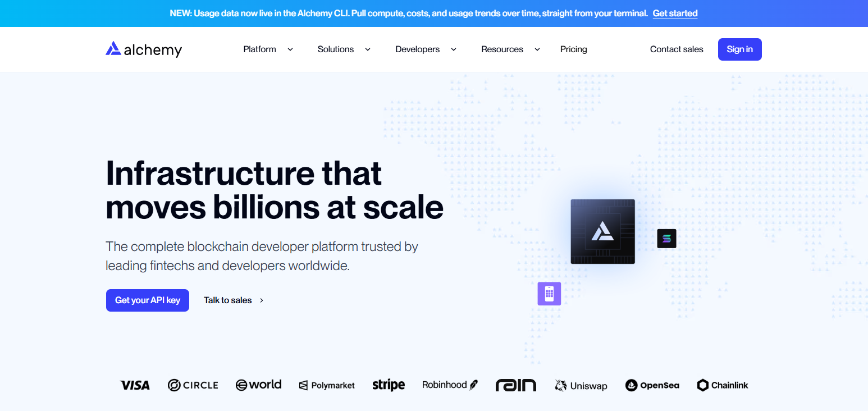Click the NEW usage data banner text
Screen dimensions: 868x411
[409, 13]
